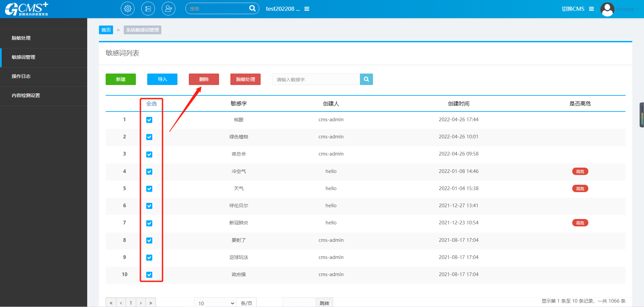Click the 请输入敏感字 input field

point(316,80)
